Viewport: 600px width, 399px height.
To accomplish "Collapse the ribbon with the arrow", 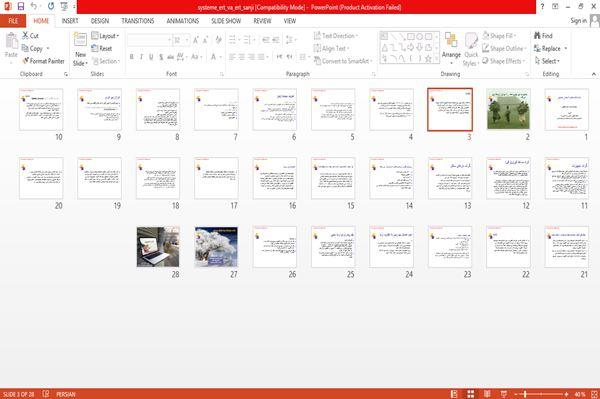I will point(593,74).
